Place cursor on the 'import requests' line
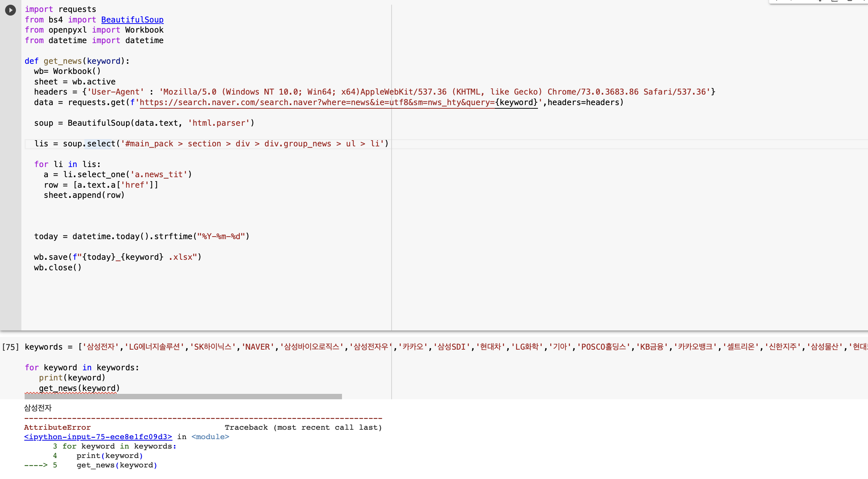This screenshot has height=479, width=868. (x=60, y=9)
